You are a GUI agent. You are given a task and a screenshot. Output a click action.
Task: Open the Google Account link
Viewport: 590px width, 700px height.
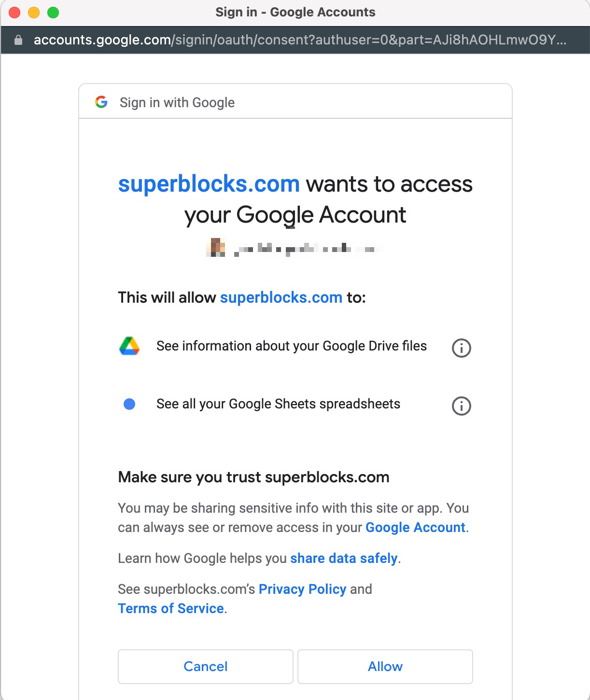click(x=415, y=527)
